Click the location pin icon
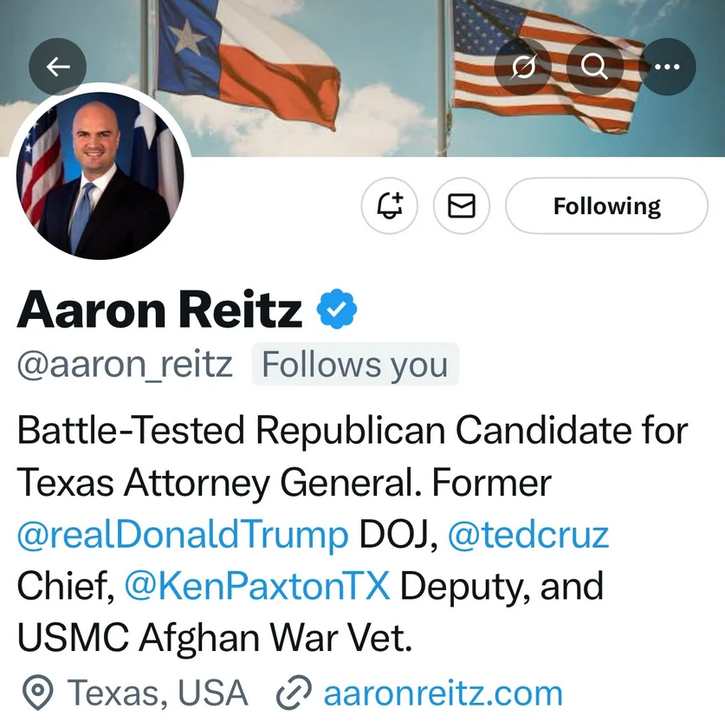725x728 pixels. (x=36, y=693)
